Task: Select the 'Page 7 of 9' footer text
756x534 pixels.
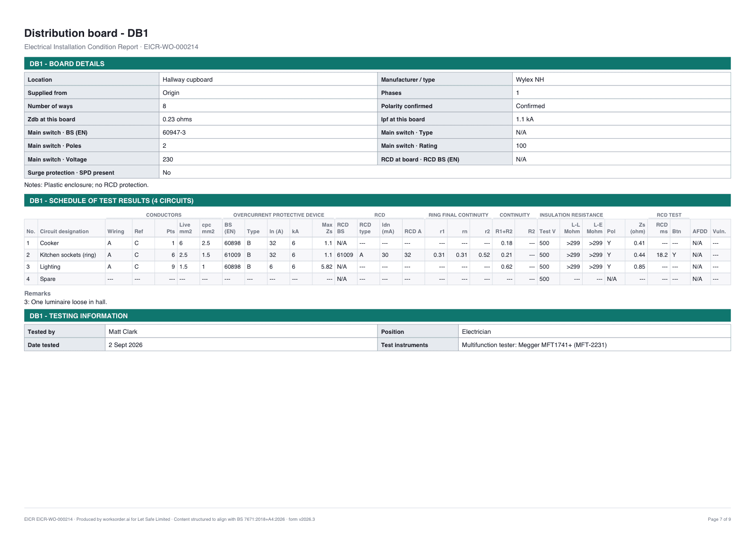Action: [x=719, y=519]
